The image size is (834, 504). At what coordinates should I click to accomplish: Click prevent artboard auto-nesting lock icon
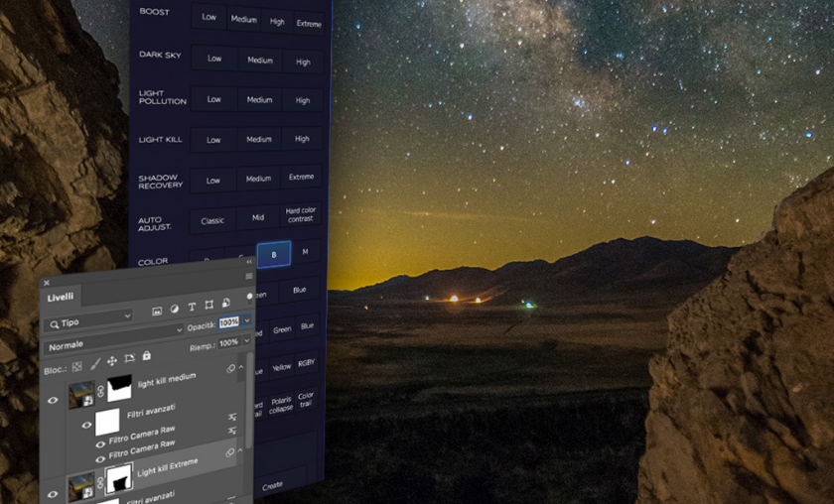point(129,358)
